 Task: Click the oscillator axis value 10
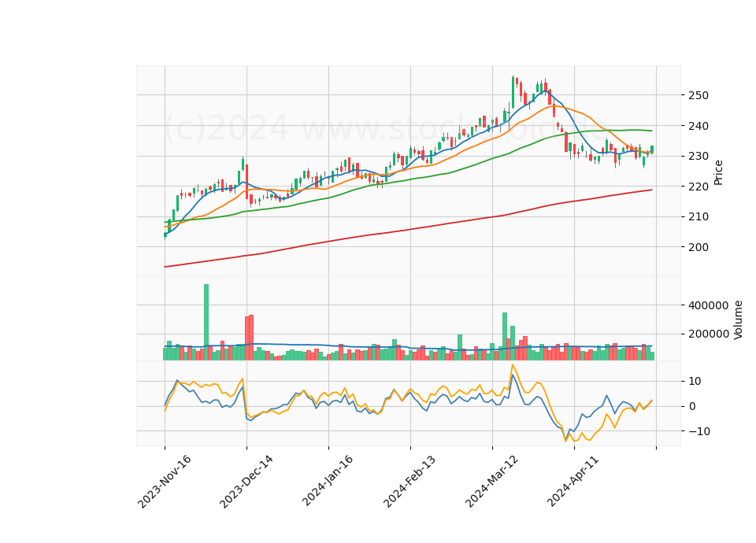tap(695, 381)
